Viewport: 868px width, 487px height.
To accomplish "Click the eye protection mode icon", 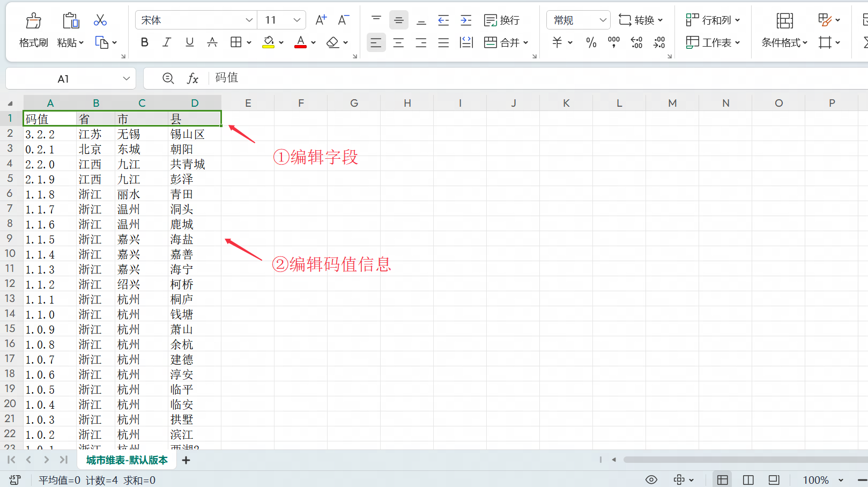I will point(651,479).
